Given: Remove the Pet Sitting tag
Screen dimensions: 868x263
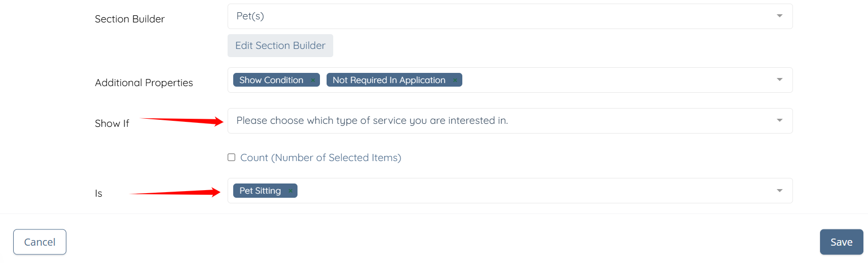Looking at the screenshot, I should 290,191.
